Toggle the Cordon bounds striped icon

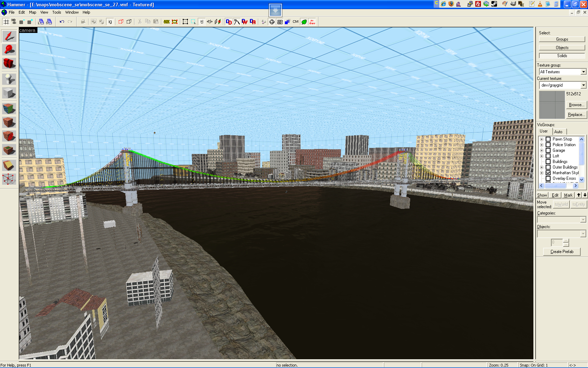167,22
